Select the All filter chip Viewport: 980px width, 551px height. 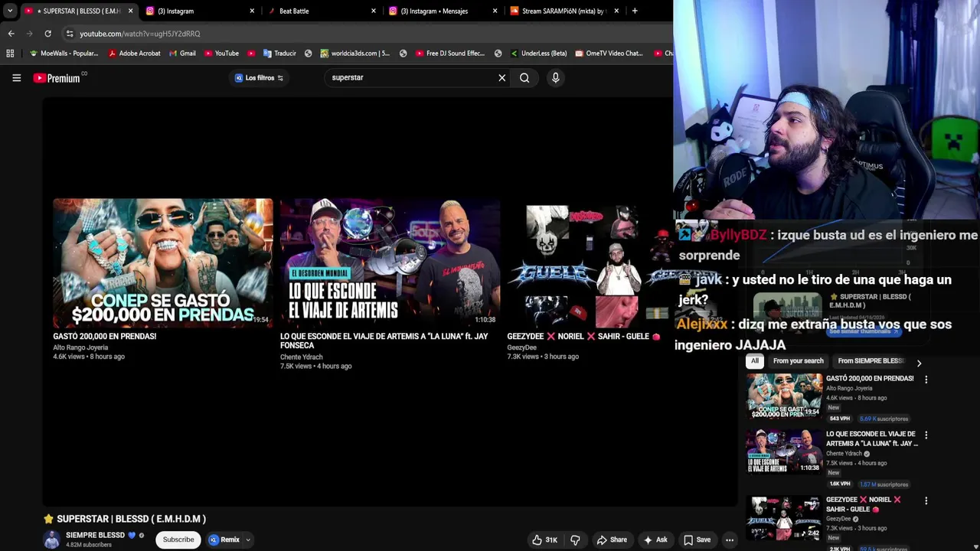pos(755,361)
